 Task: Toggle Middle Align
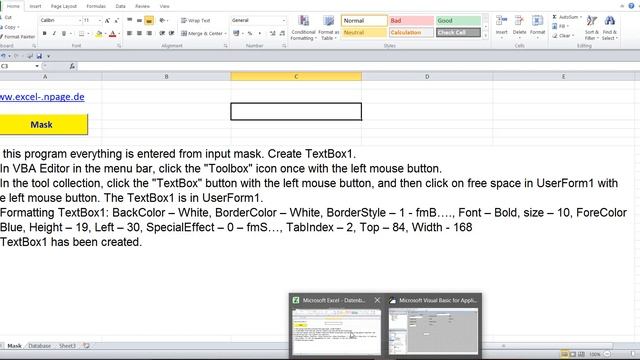pos(139,20)
